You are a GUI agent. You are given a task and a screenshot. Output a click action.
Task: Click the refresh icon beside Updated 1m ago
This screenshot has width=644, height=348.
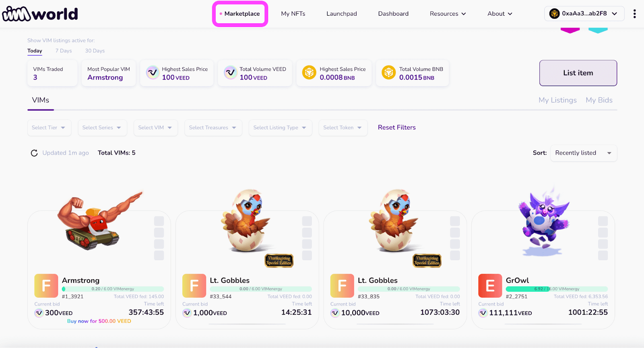point(34,153)
